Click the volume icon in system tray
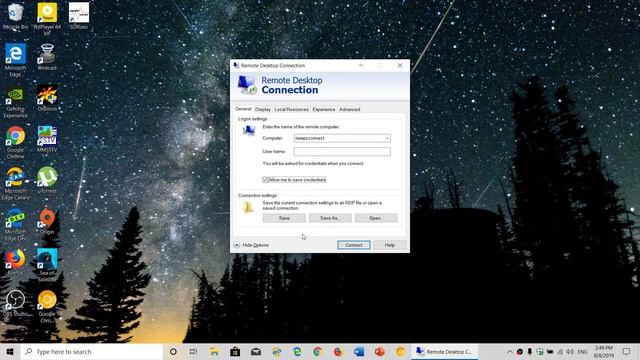 pos(570,351)
